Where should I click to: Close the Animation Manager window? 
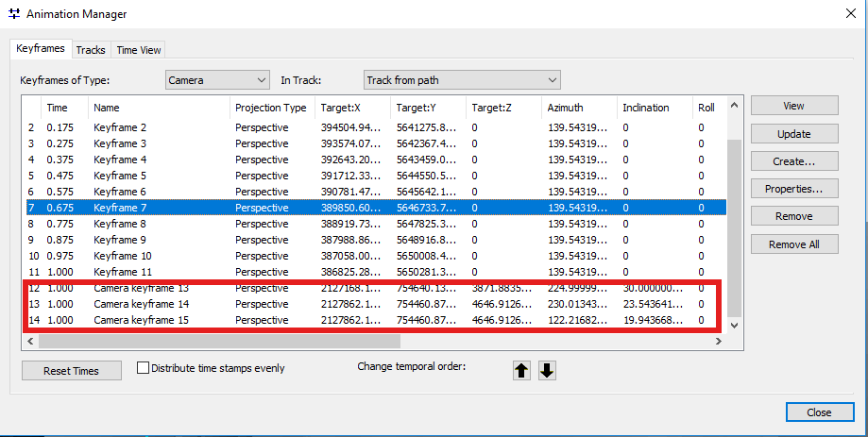pyautogui.click(x=850, y=14)
